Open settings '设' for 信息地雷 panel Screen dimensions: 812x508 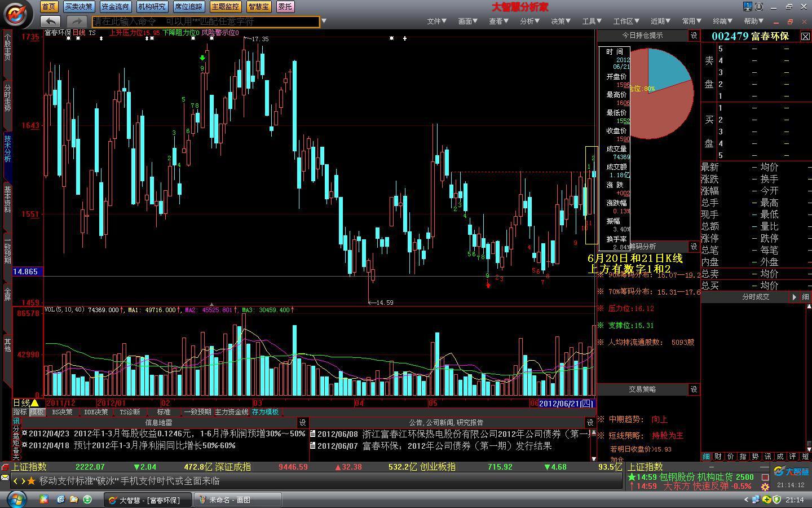(x=303, y=422)
